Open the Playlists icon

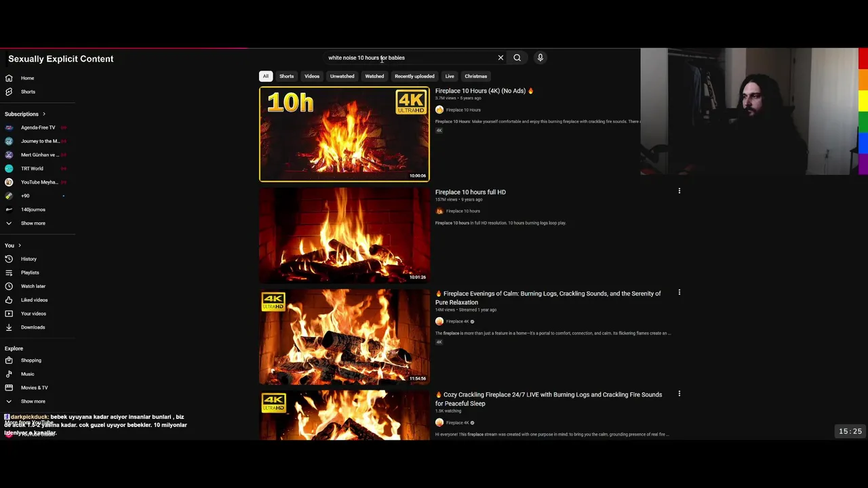tap(9, 272)
